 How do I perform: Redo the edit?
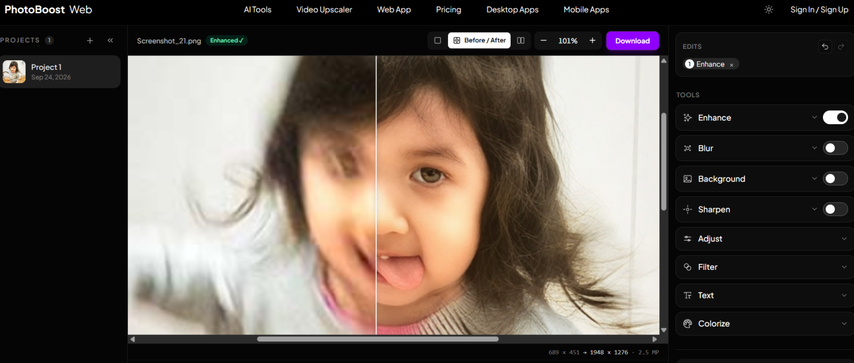click(841, 47)
